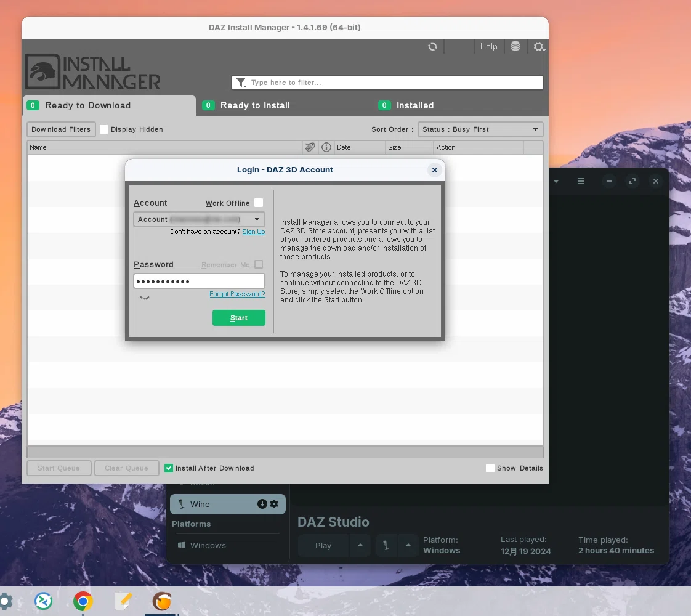Image resolution: width=691 pixels, height=616 pixels.
Task: Open the stacked database icon next to Help
Action: [x=515, y=46]
